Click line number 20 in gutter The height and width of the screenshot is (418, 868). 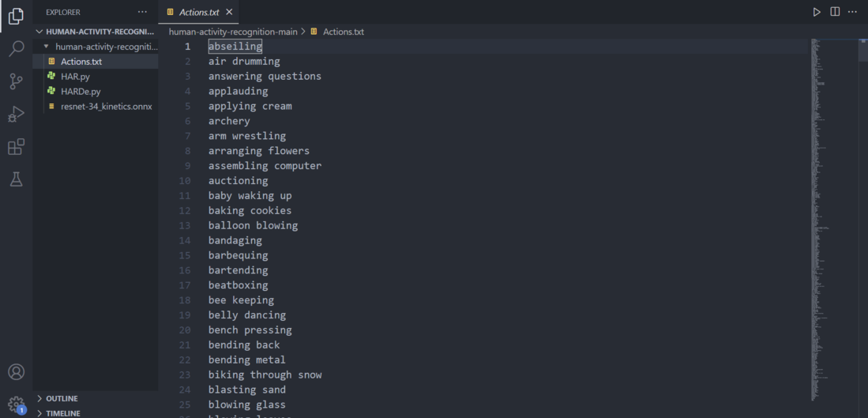[x=184, y=330]
